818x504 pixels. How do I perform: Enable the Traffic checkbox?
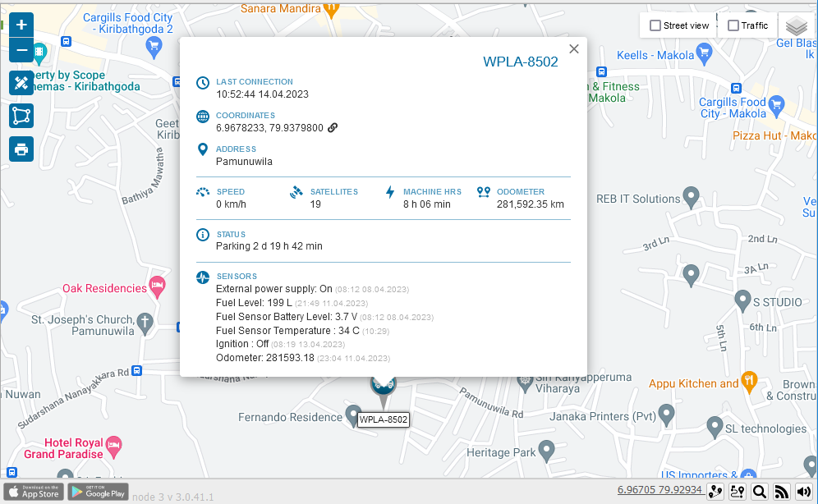point(733,25)
